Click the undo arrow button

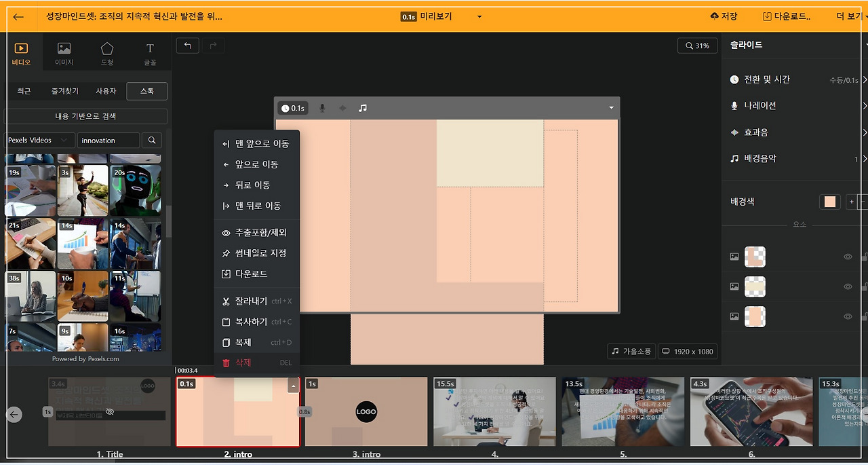tap(187, 45)
